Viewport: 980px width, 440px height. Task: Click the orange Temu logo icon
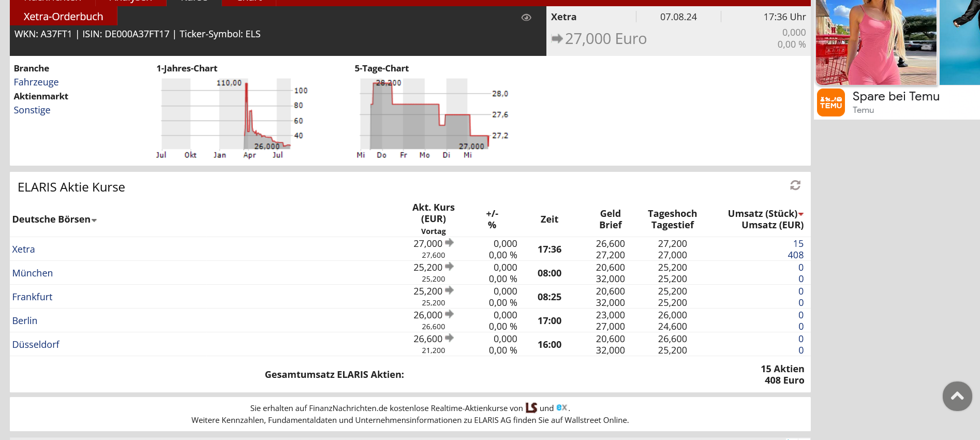[830, 102]
